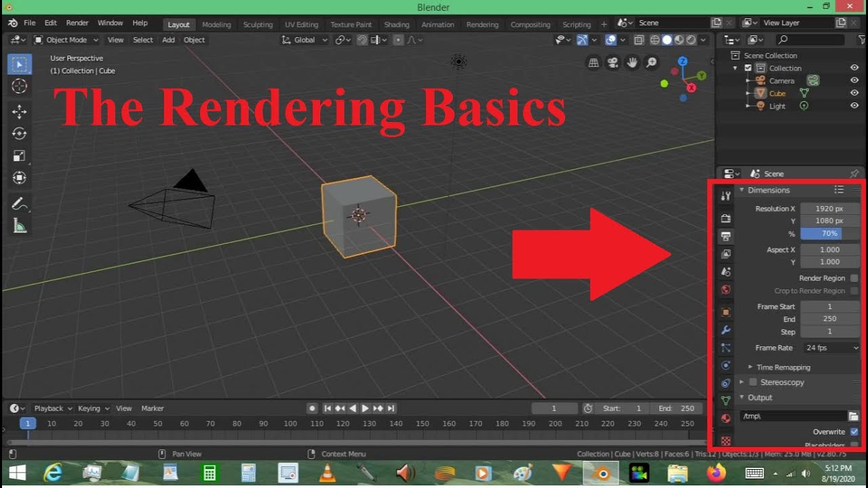Open Dimensions render presets list icon
868x488 pixels.
click(839, 190)
